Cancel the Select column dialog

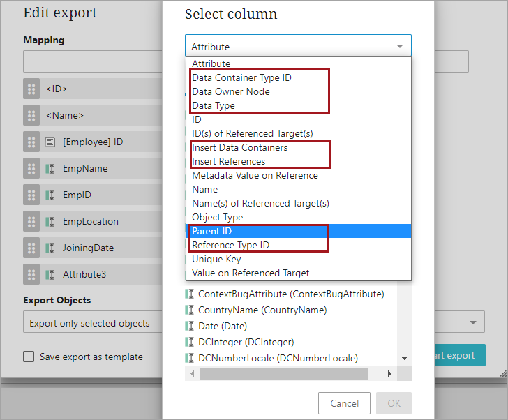tap(344, 403)
